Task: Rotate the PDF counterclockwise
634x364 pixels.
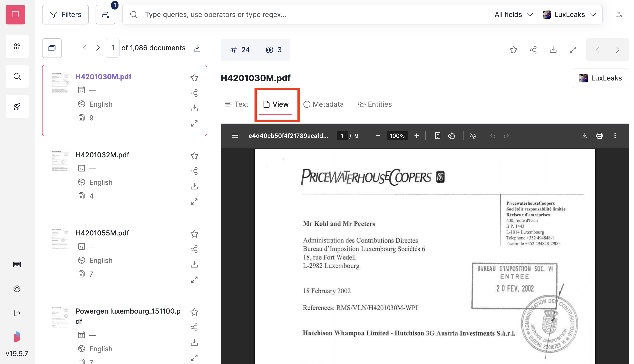Action: point(451,136)
